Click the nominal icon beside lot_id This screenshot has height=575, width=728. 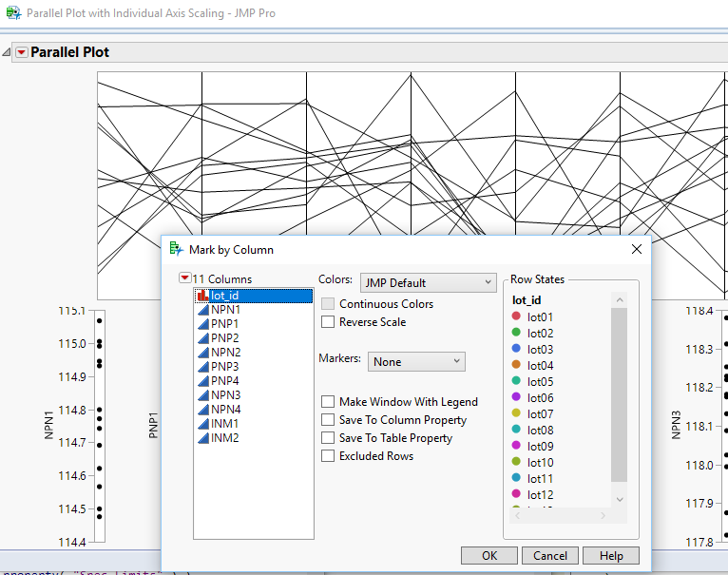click(202, 296)
